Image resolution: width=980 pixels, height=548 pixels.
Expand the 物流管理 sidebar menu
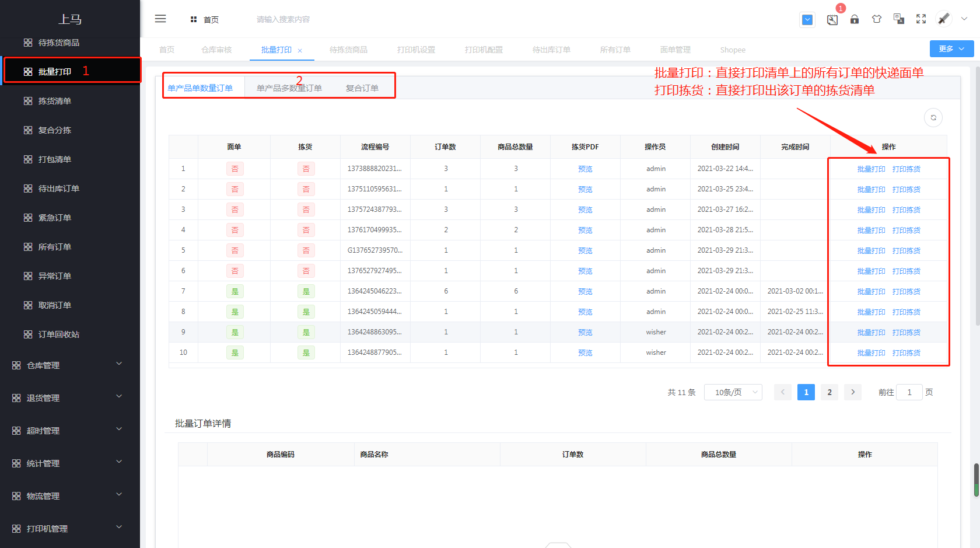pyautogui.click(x=119, y=494)
